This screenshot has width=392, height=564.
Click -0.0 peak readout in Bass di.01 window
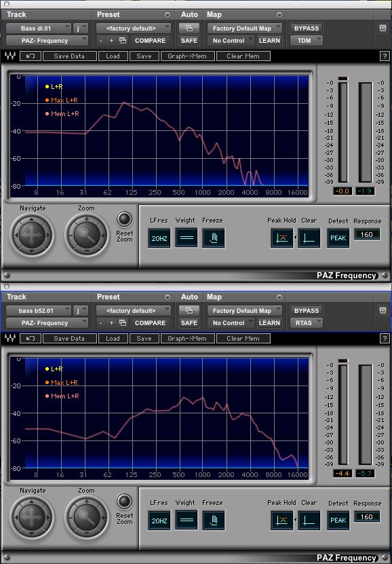(342, 191)
